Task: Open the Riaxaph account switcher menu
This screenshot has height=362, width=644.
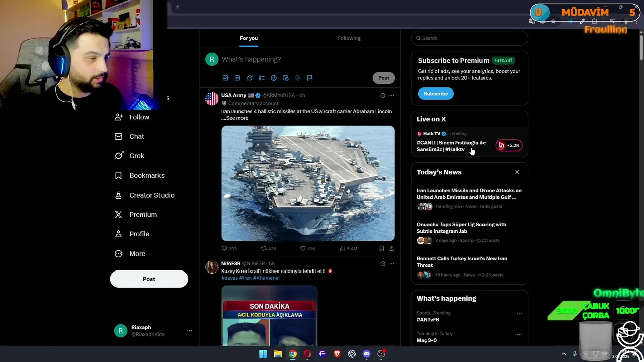Action: point(190,331)
